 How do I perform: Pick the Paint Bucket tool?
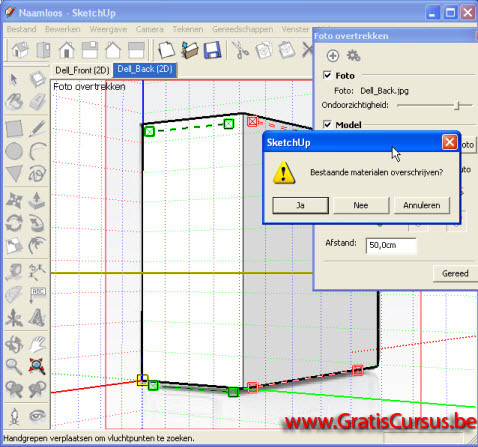(x=14, y=102)
